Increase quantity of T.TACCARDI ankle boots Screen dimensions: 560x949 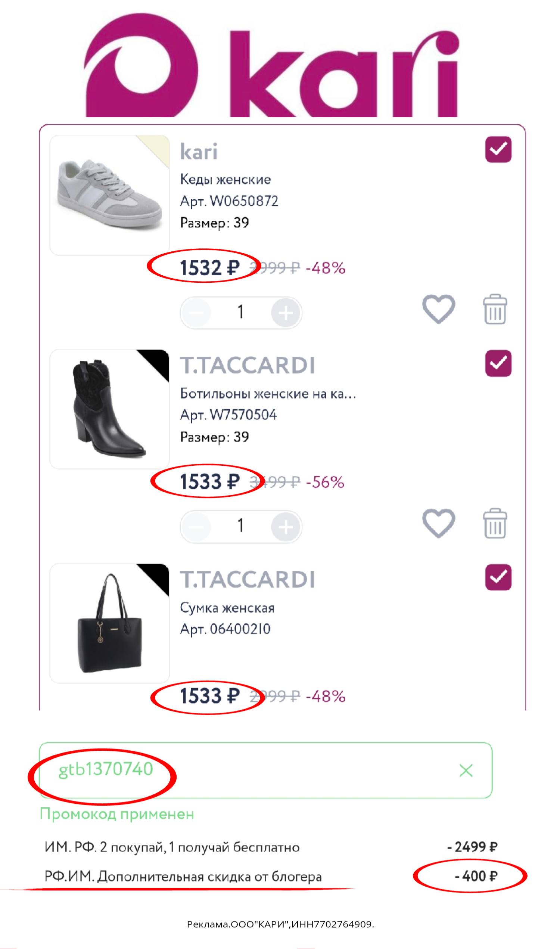point(286,527)
